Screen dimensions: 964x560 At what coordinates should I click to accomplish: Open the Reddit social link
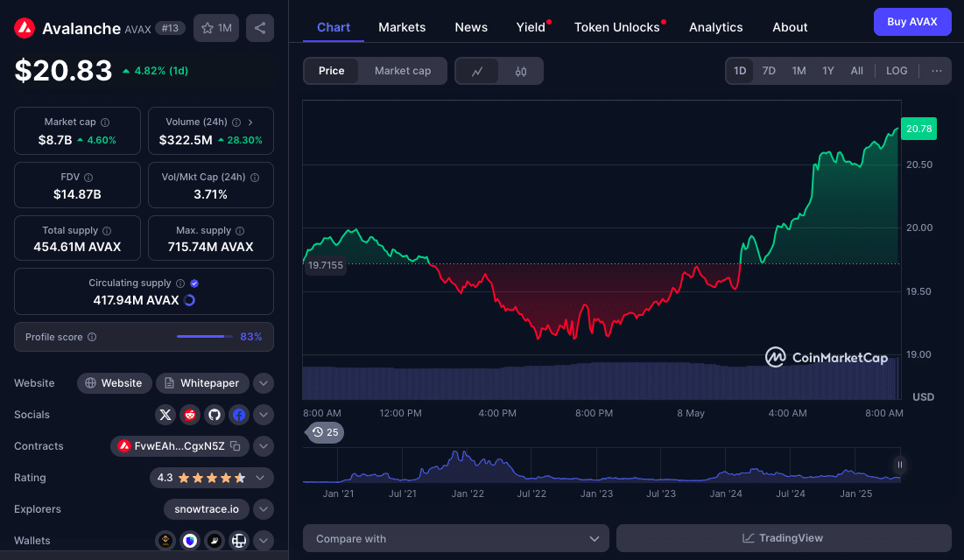click(190, 415)
